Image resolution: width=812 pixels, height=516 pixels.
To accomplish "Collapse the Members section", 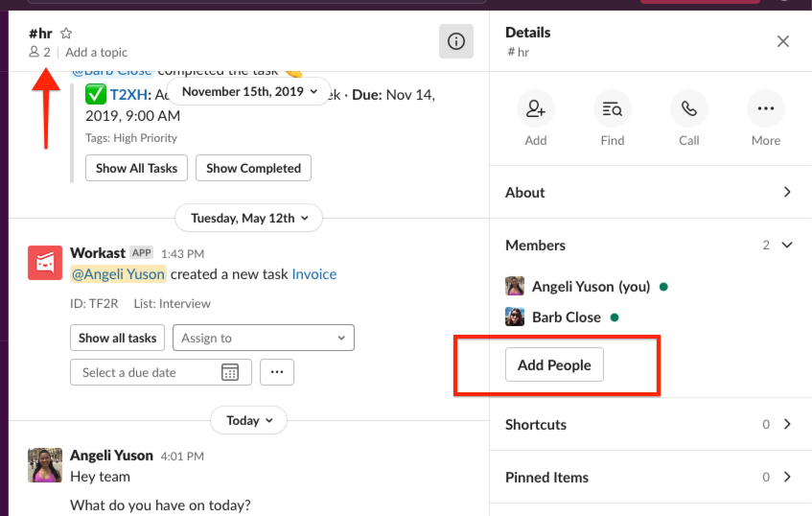I will click(x=787, y=245).
